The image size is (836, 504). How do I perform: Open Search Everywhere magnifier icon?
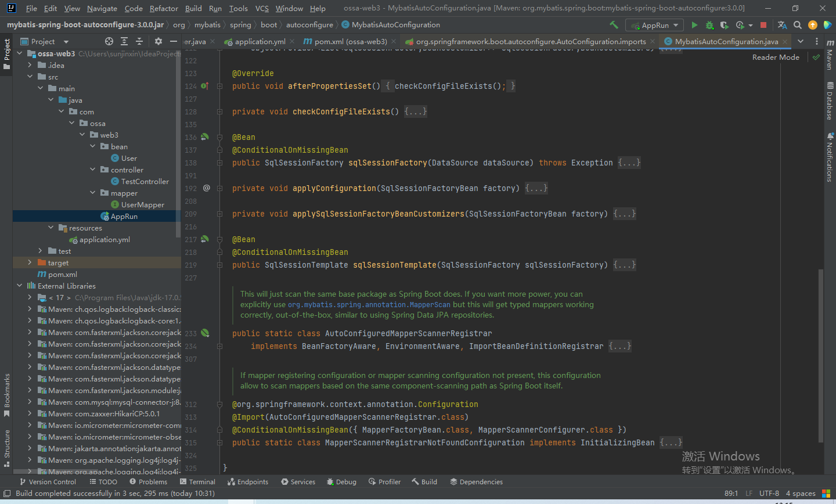(x=798, y=25)
